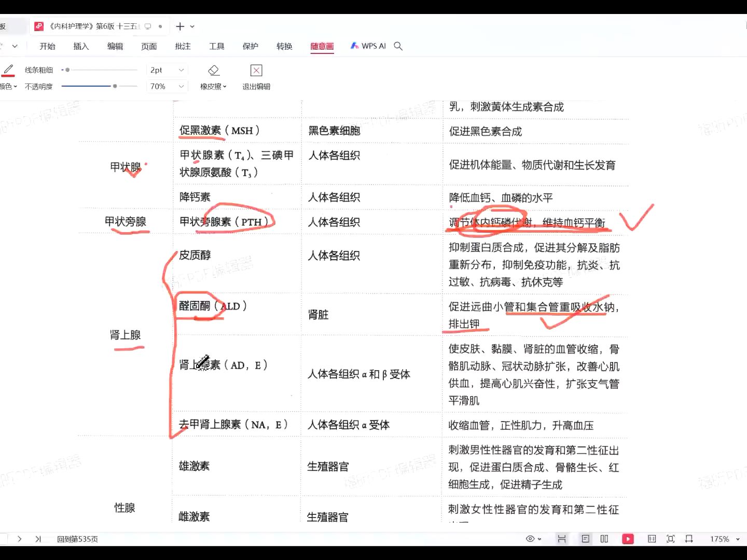
Task: Expand the quick access toolbar chevron
Action: click(x=15, y=46)
